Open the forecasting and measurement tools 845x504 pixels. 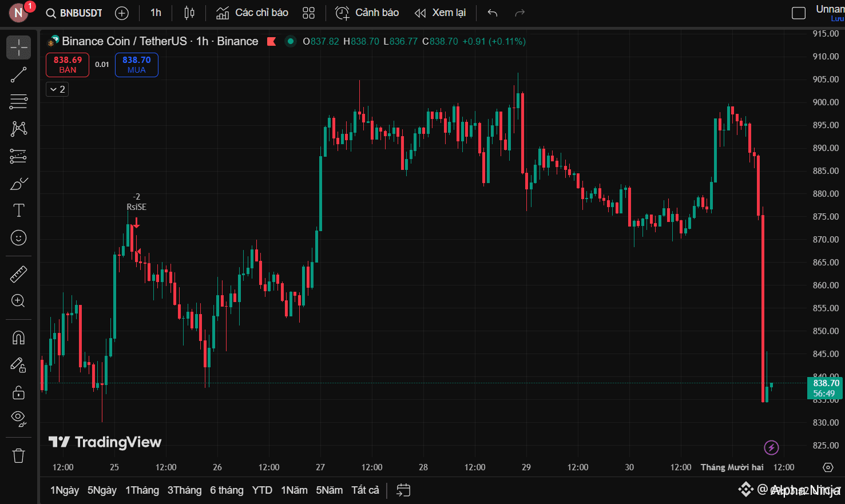(x=18, y=156)
